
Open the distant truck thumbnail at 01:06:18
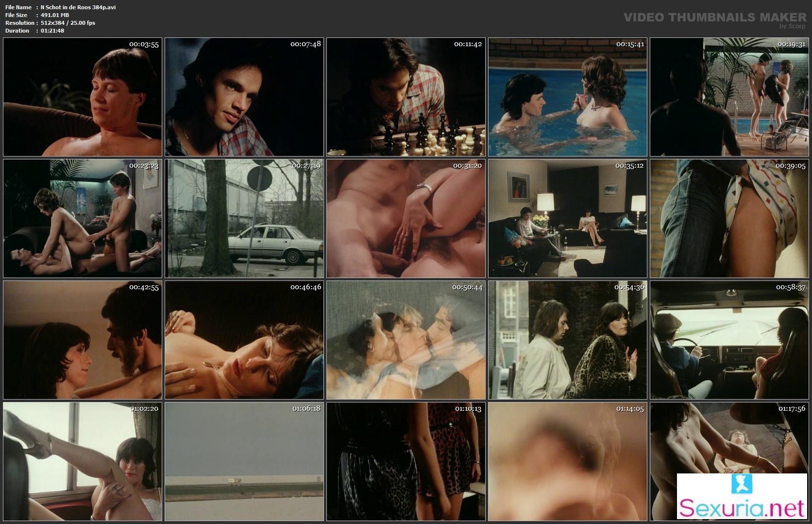[244, 461]
